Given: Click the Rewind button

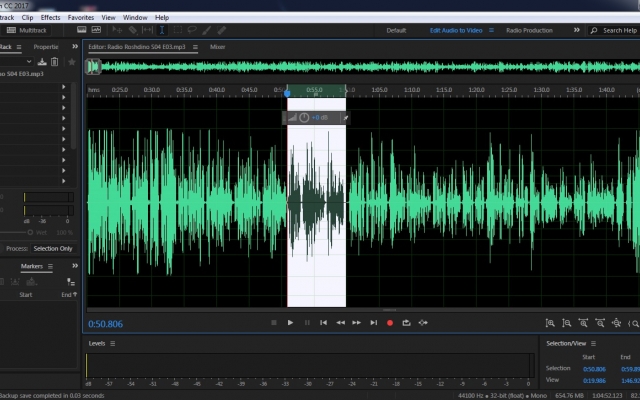Looking at the screenshot, I should [x=340, y=322].
